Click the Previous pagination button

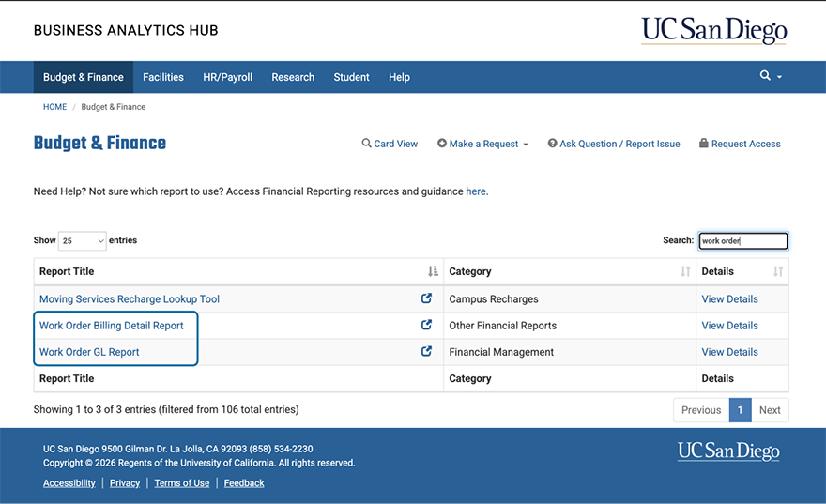tap(701, 410)
